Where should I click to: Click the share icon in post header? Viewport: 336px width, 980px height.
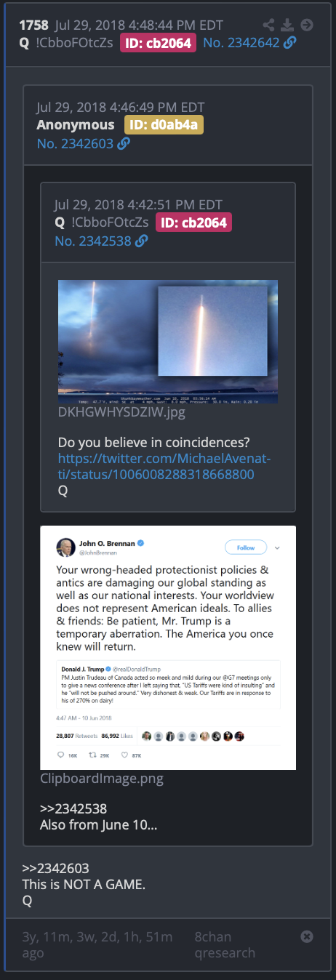pyautogui.click(x=269, y=25)
